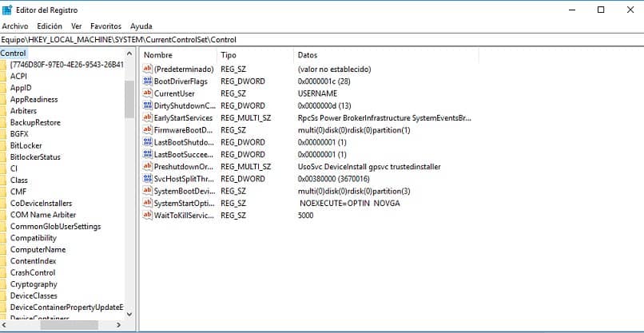Viewport: 644px width, 333px height.
Task: Click the registry path address bar
Action: click(322, 40)
